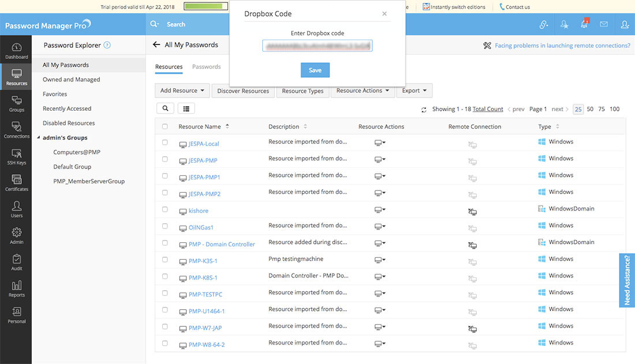The width and height of the screenshot is (635, 364).
Task: Show 50 rows per page
Action: pos(590,109)
